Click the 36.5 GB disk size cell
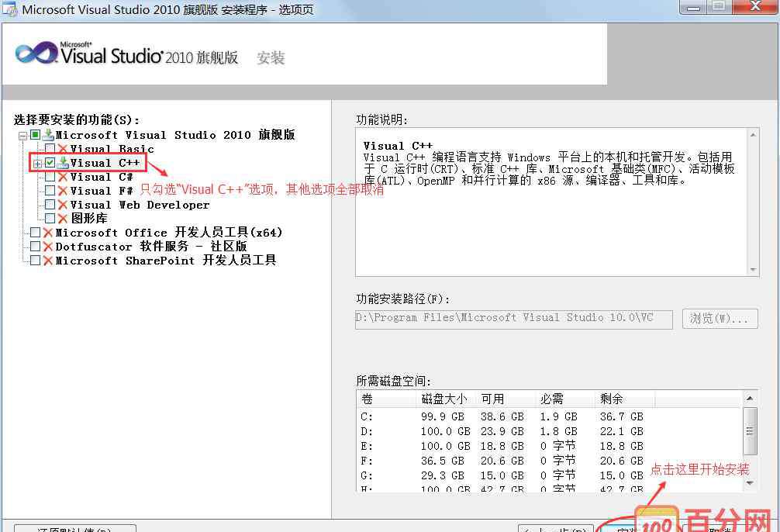780x532 pixels. point(442,461)
